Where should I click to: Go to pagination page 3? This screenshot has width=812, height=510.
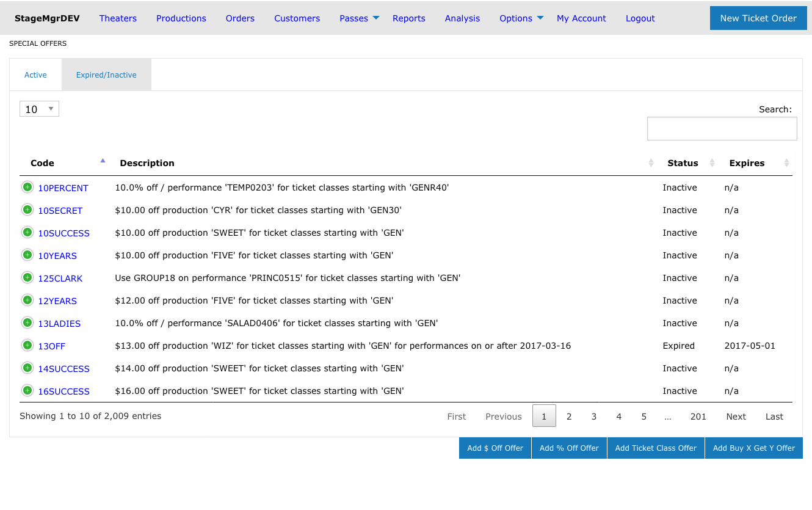click(594, 416)
